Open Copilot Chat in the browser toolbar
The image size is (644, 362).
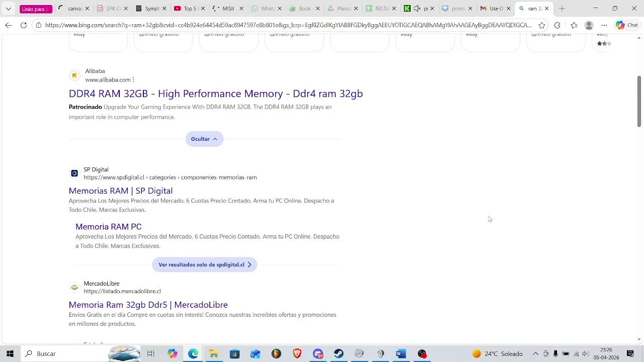627,25
